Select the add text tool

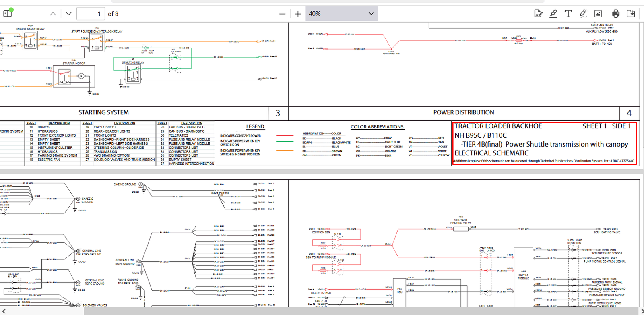(568, 14)
